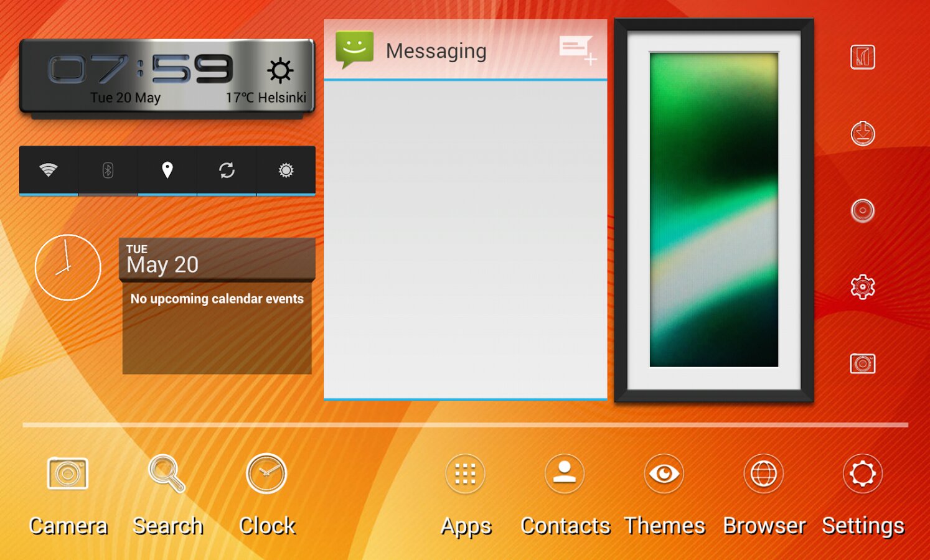Screen dimensions: 930x560
Task: Toggle Wi-Fi in power control widget
Action: pos(49,170)
